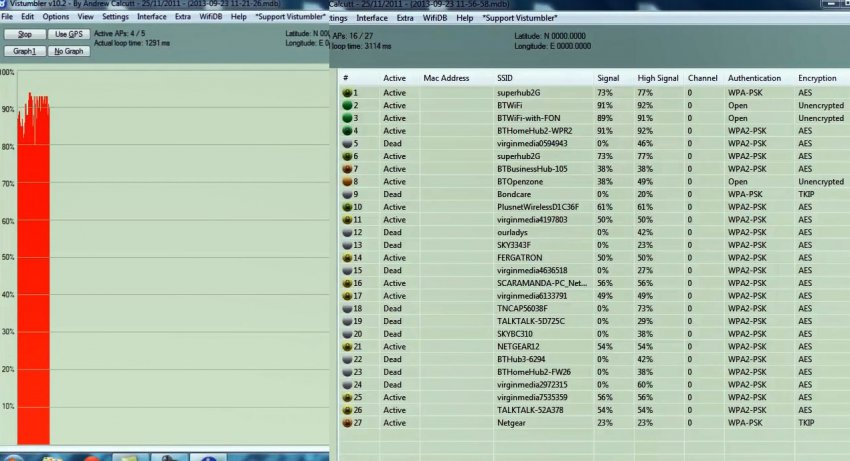
Task: Click the signal icon for row 1 superhub2G
Action: pyautogui.click(x=347, y=93)
